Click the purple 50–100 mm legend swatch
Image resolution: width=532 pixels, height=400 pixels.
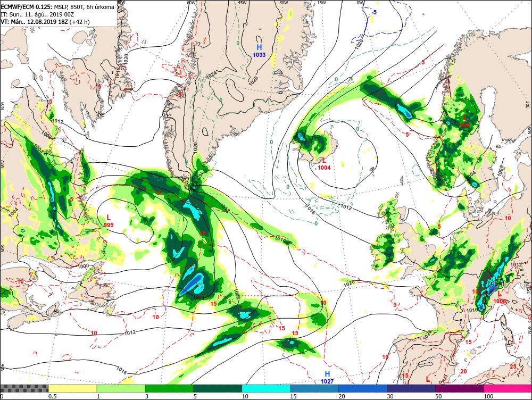point(460,388)
